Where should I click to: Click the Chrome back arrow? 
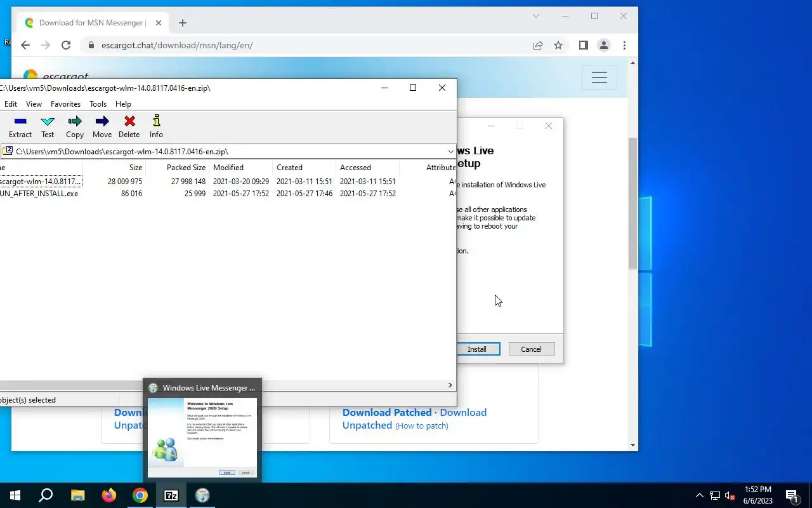pos(25,45)
